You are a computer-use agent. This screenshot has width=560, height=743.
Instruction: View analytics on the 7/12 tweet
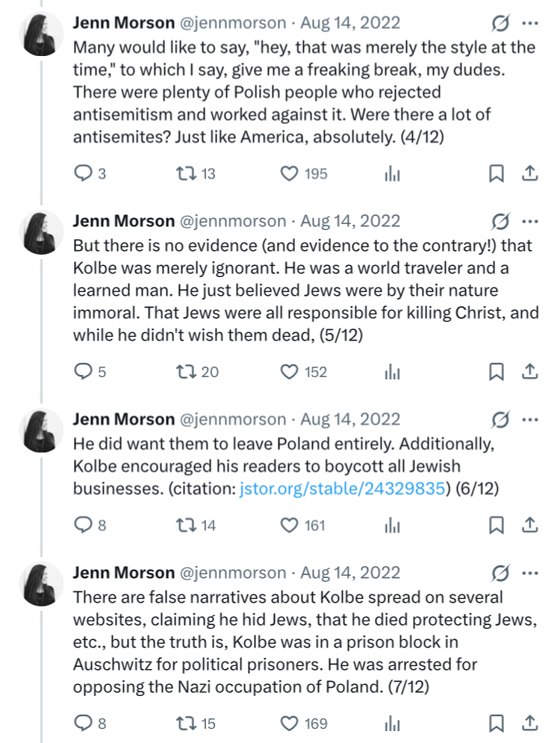pos(392,723)
